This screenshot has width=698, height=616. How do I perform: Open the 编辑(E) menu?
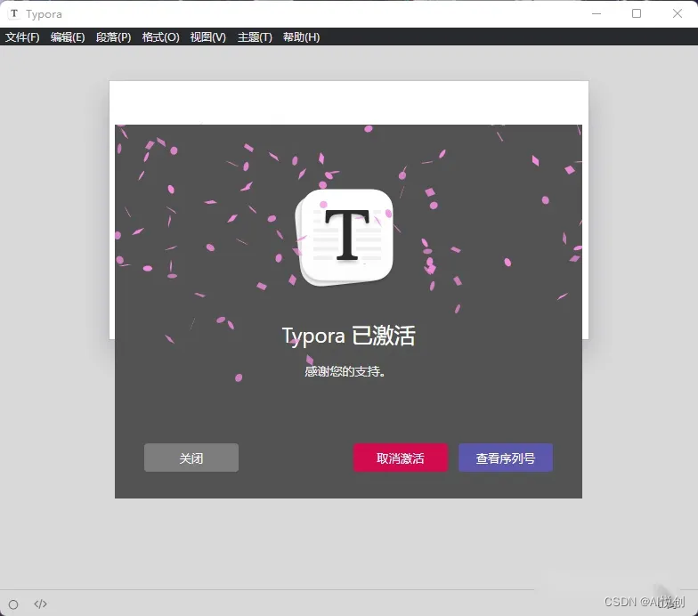click(68, 37)
